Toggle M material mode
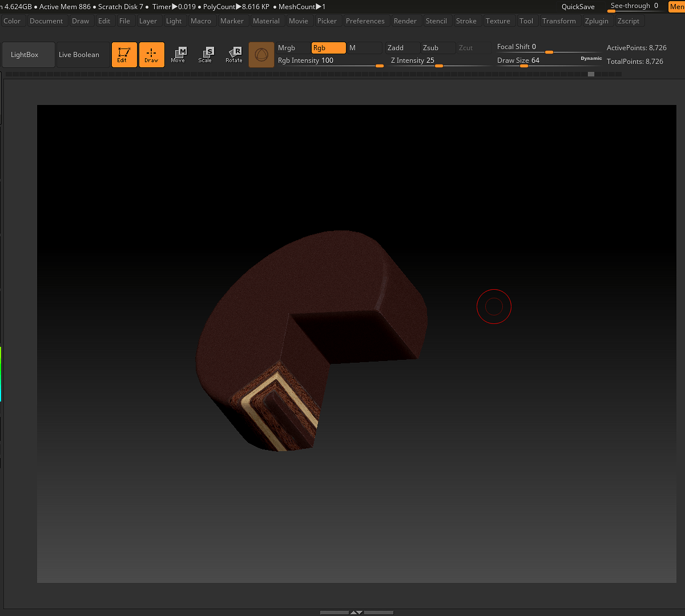This screenshot has height=616, width=685. tap(364, 48)
